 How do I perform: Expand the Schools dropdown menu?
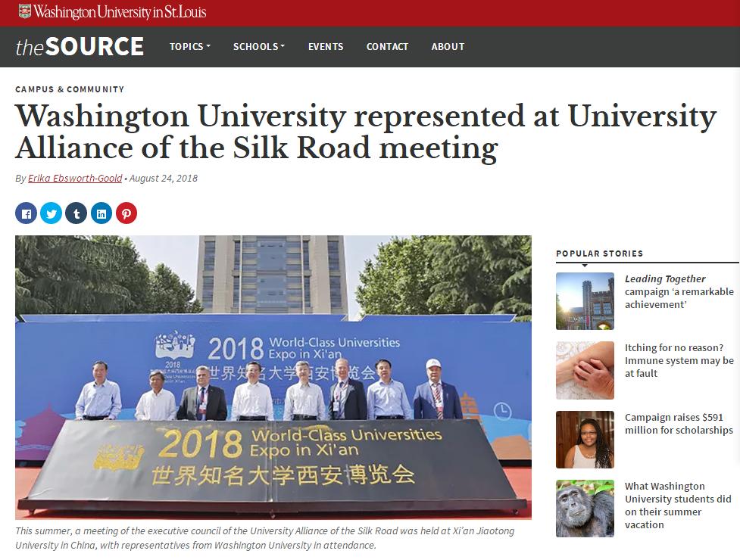click(x=258, y=47)
